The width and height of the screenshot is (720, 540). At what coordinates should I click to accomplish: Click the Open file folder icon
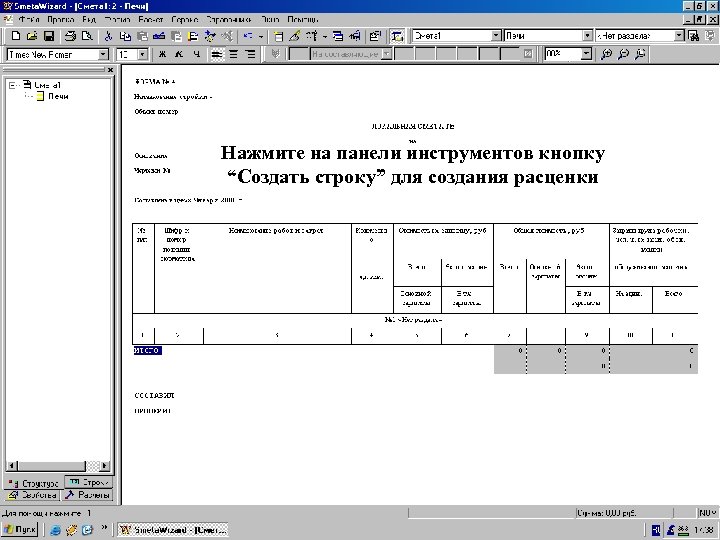pyautogui.click(x=32, y=36)
